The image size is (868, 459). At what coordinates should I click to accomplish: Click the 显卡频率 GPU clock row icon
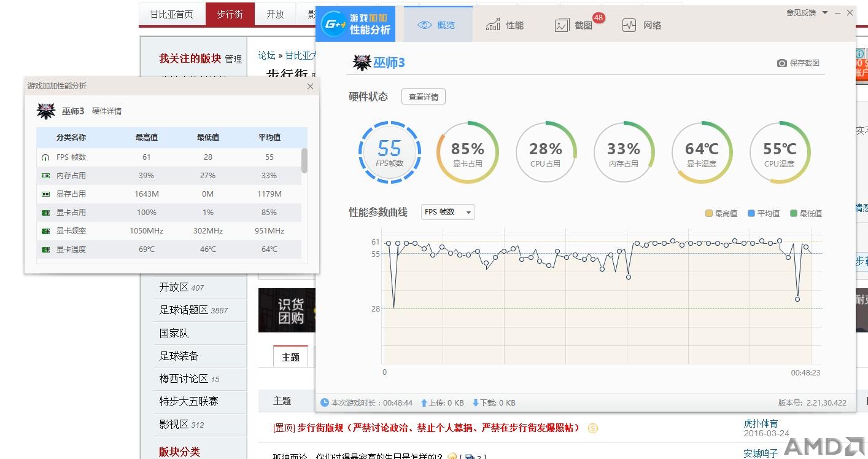pyautogui.click(x=45, y=231)
